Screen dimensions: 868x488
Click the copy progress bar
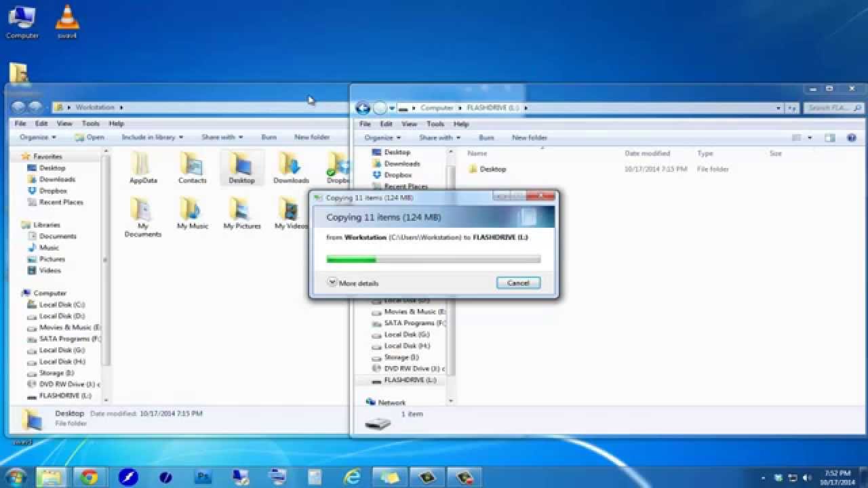coord(434,259)
